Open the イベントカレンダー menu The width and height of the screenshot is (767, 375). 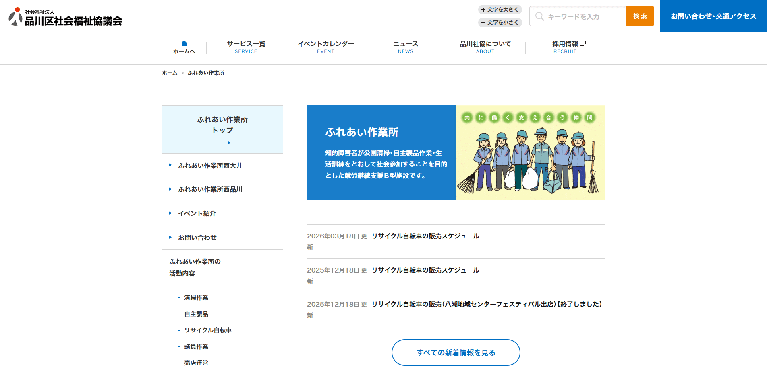pos(326,47)
